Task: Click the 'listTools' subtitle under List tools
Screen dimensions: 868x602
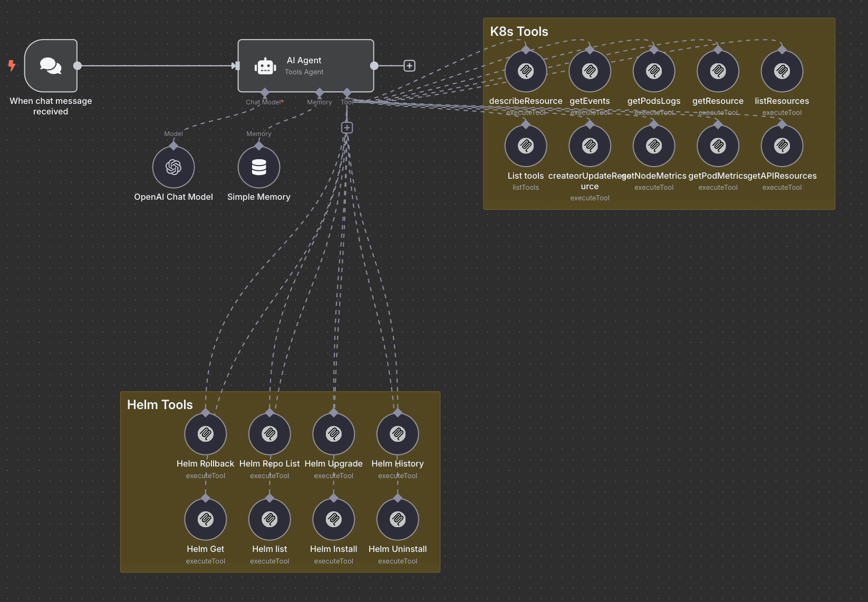Action: point(526,188)
